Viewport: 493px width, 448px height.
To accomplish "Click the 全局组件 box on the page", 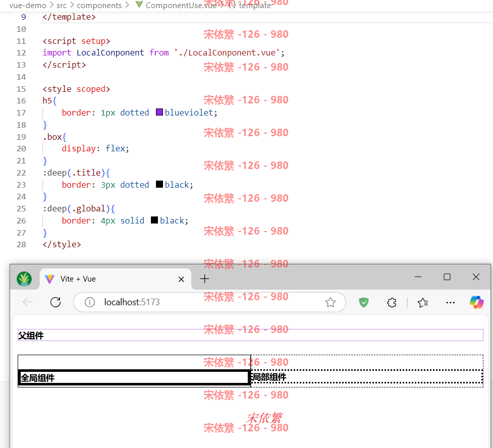I will (134, 377).
